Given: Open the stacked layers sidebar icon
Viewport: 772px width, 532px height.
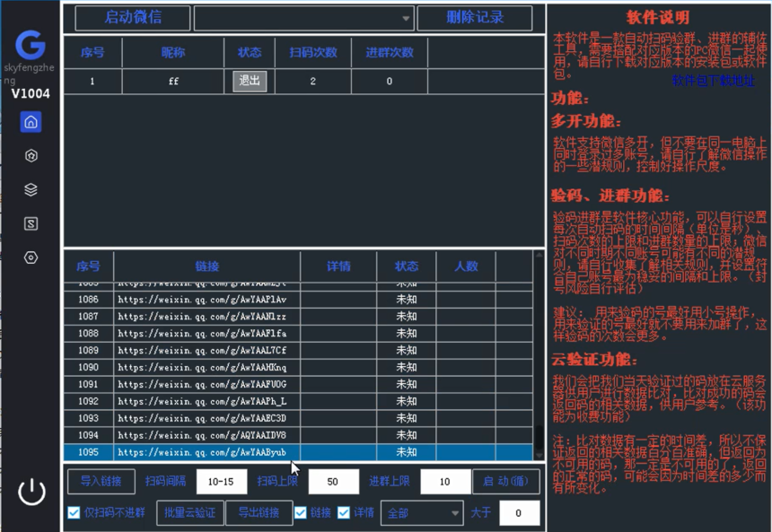Looking at the screenshot, I should 31,189.
